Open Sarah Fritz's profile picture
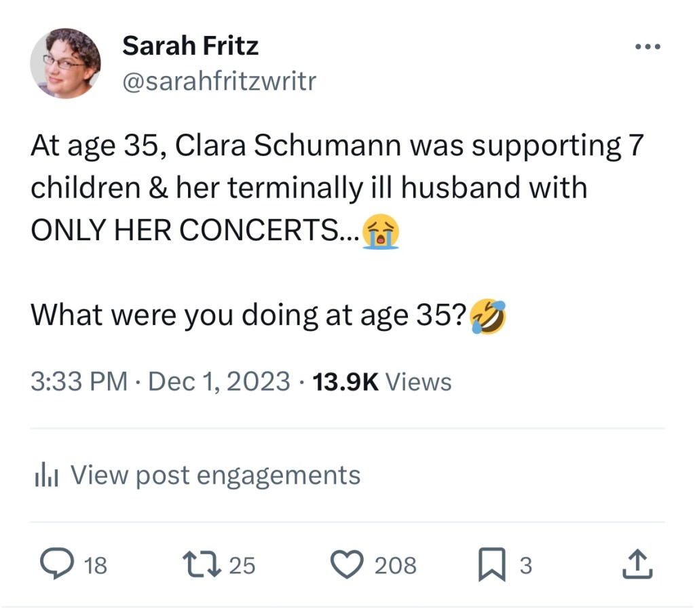The width and height of the screenshot is (695, 616). (x=66, y=64)
